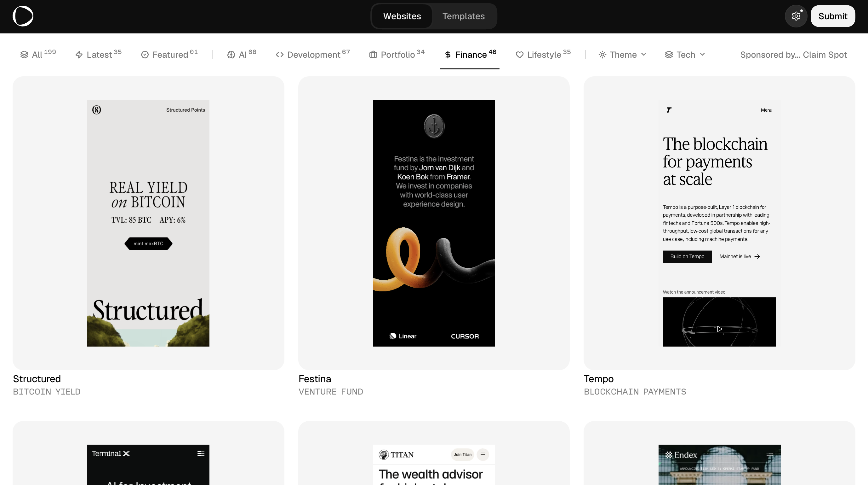The height and width of the screenshot is (485, 868).
Task: Switch to the Templates tab
Action: tap(463, 16)
